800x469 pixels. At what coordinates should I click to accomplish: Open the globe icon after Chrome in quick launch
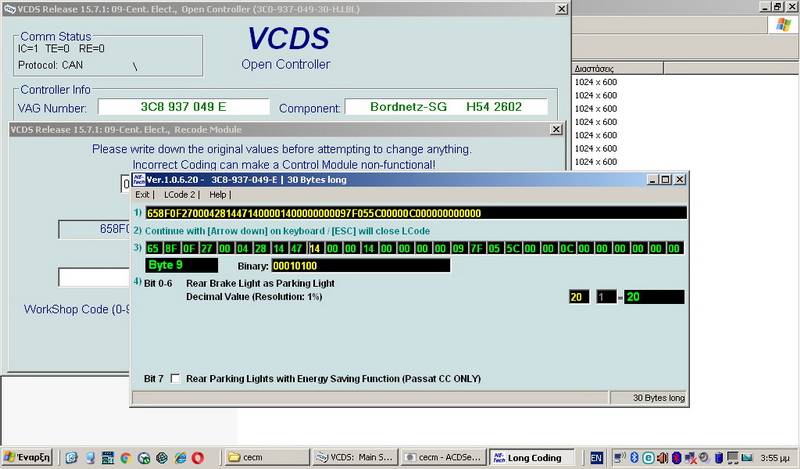[144, 458]
